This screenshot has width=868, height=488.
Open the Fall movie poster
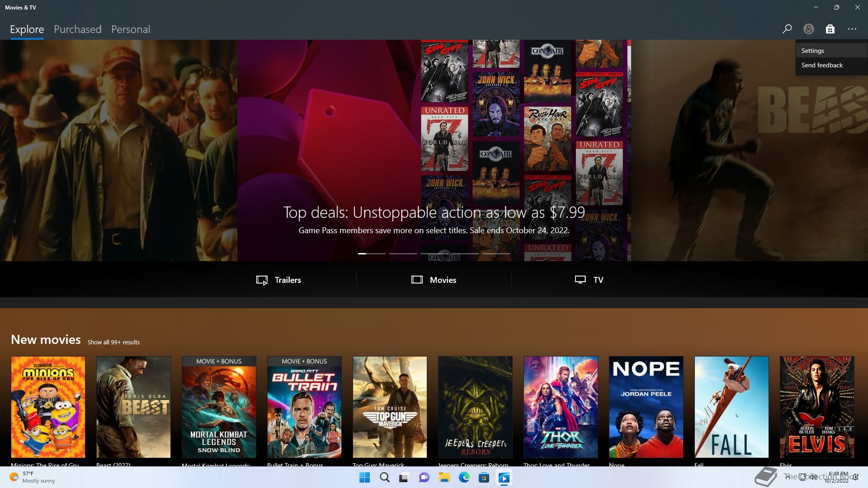[731, 407]
